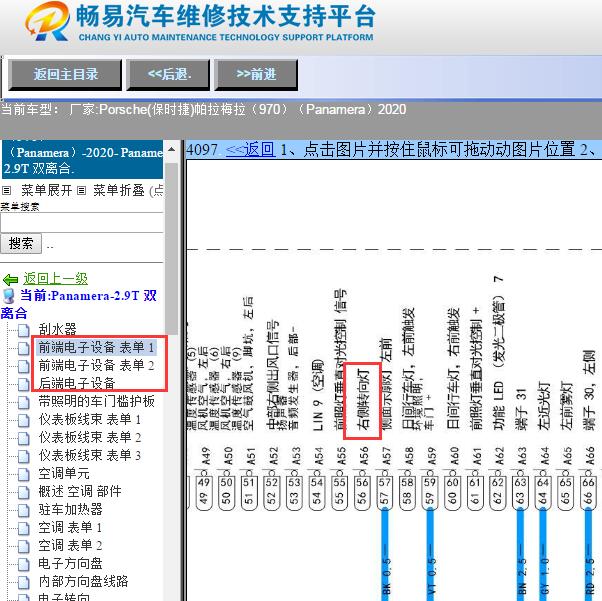Click the <<返回 link above the diagram

[x=250, y=149]
